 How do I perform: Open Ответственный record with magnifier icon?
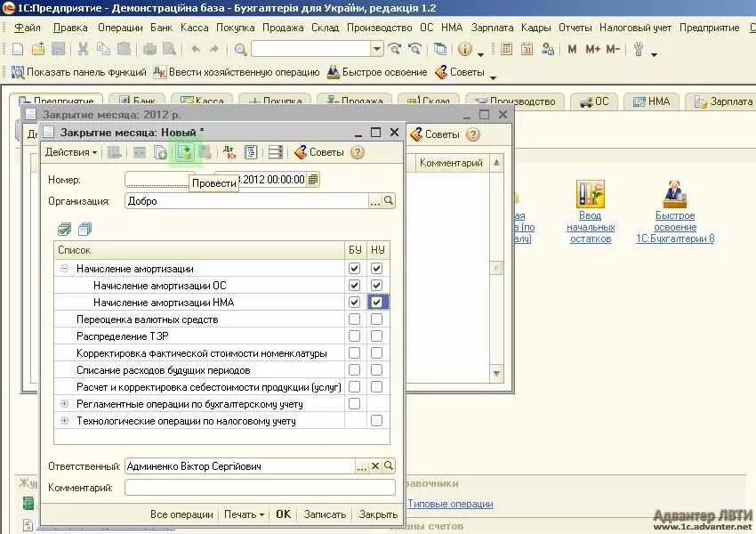(x=389, y=465)
